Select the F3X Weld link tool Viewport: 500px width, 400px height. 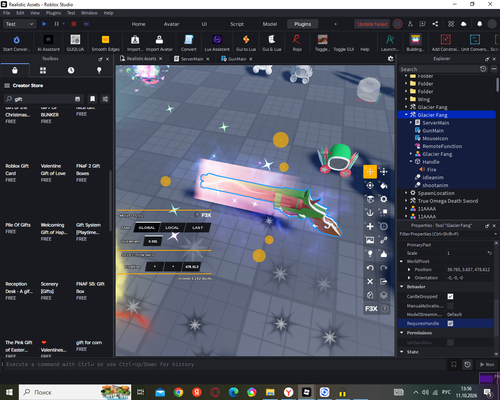384,240
